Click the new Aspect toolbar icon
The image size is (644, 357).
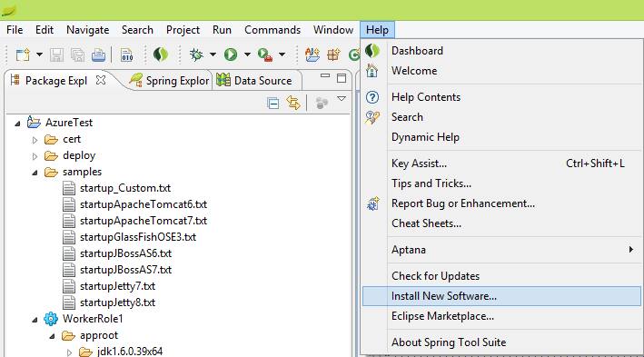[312, 55]
